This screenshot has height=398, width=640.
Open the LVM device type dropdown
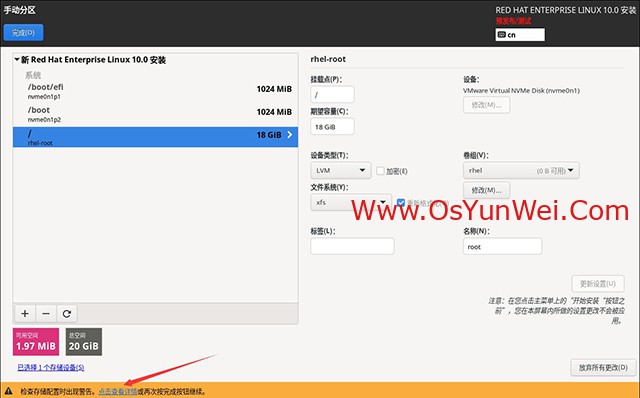pos(340,170)
